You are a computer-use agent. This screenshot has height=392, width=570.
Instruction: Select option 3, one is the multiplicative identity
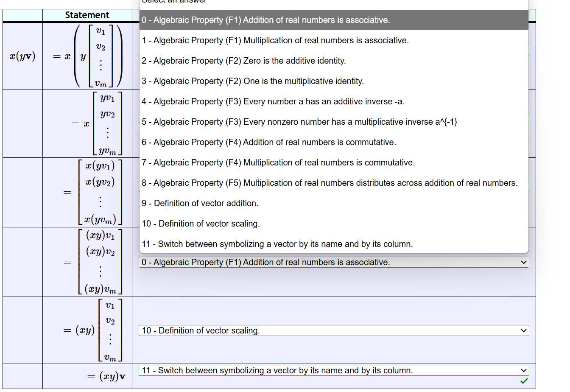[334, 81]
